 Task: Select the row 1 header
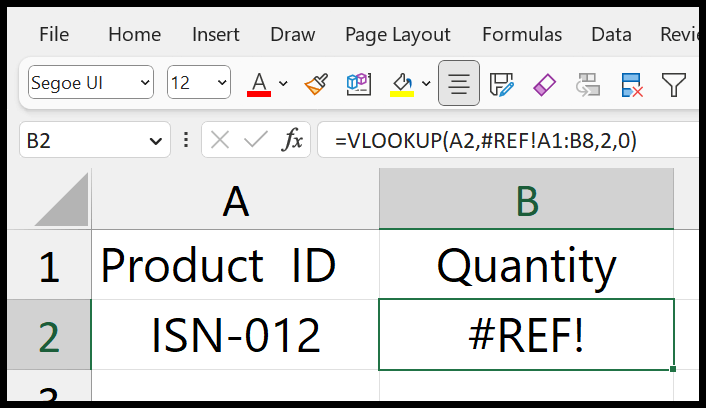click(49, 264)
